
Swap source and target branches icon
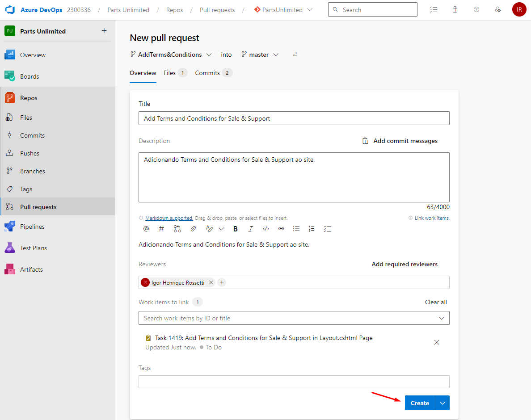click(295, 54)
